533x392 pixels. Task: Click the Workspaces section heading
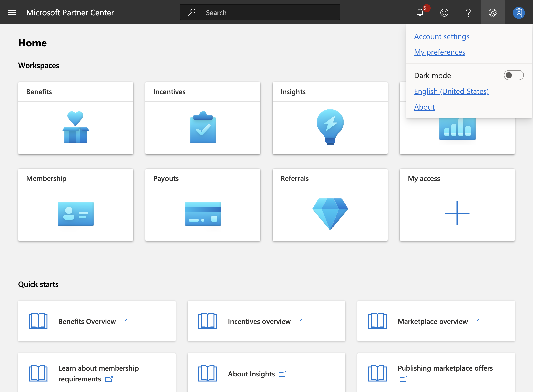click(x=39, y=65)
